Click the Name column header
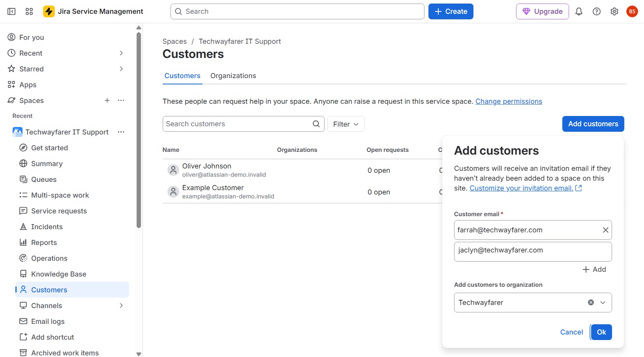Viewport: 644px width, 357px height. click(171, 150)
